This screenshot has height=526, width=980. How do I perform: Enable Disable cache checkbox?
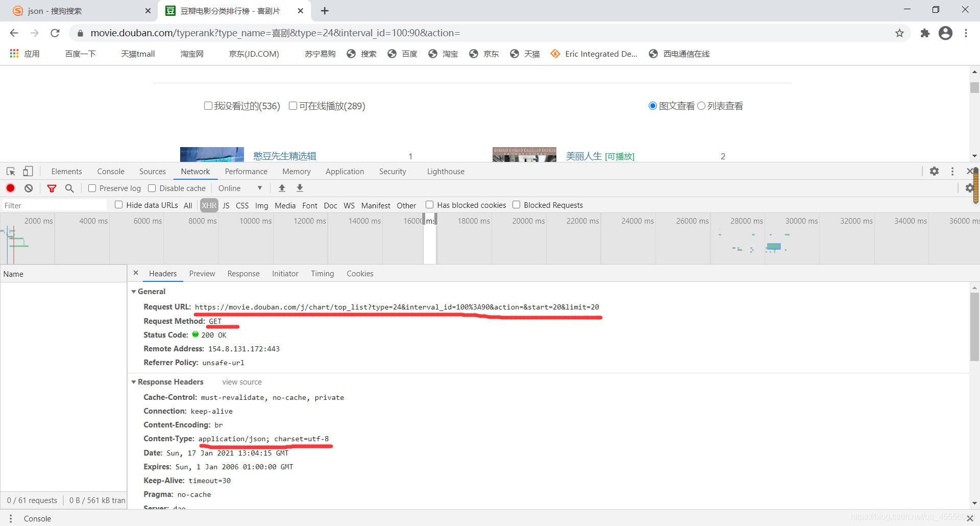point(152,188)
